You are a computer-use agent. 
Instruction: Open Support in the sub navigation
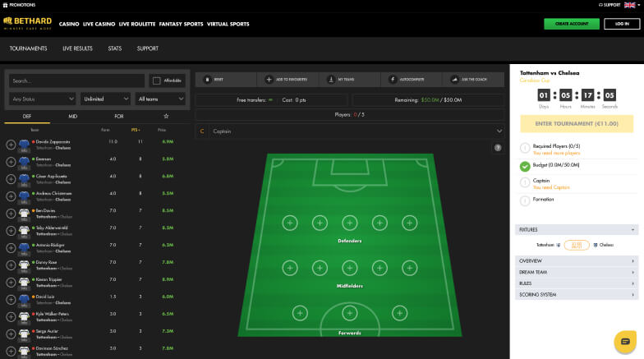(x=148, y=48)
